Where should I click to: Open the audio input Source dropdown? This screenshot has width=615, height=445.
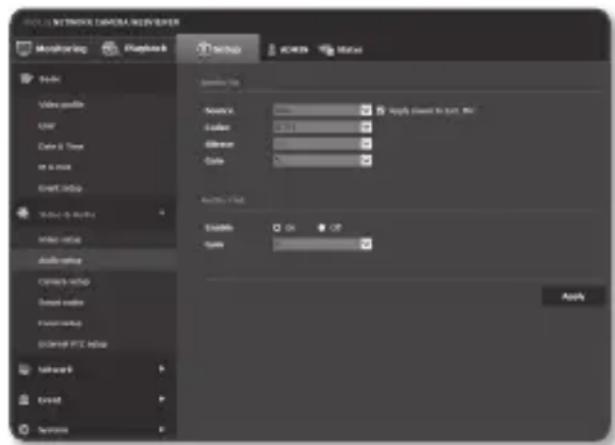coord(322,110)
